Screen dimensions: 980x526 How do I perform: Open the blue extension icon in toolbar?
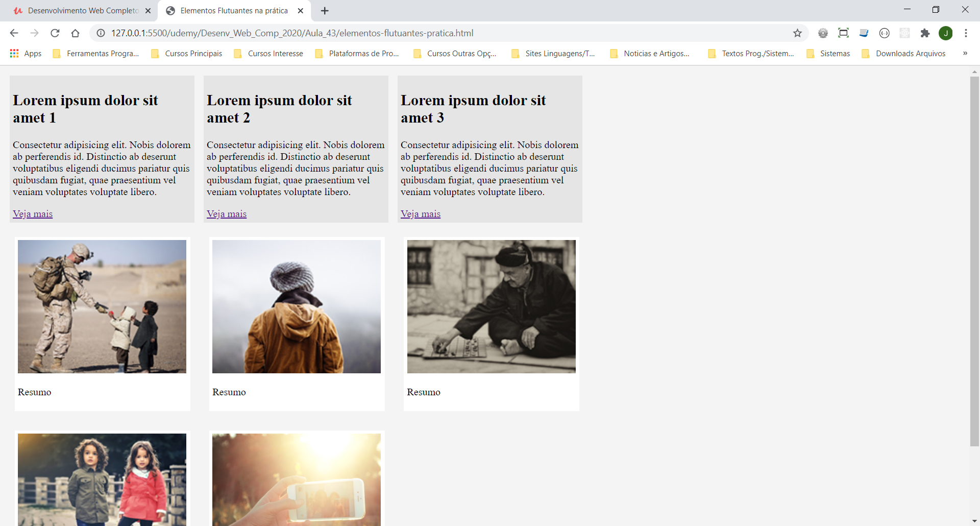pyautogui.click(x=864, y=33)
